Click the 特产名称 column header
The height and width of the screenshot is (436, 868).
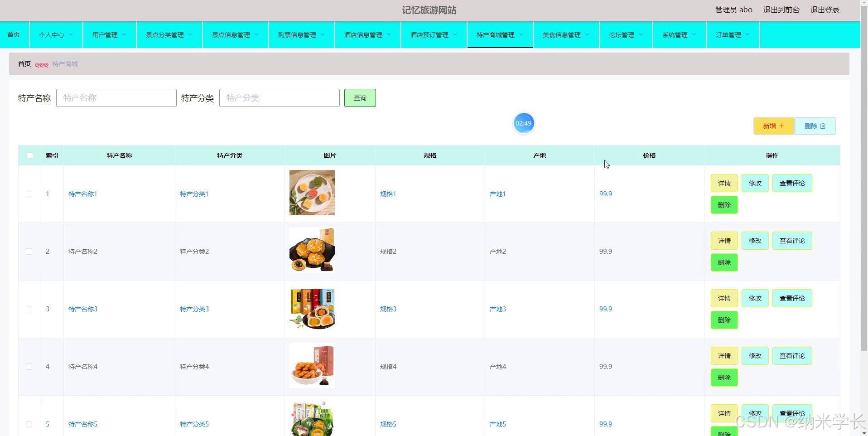coord(119,155)
